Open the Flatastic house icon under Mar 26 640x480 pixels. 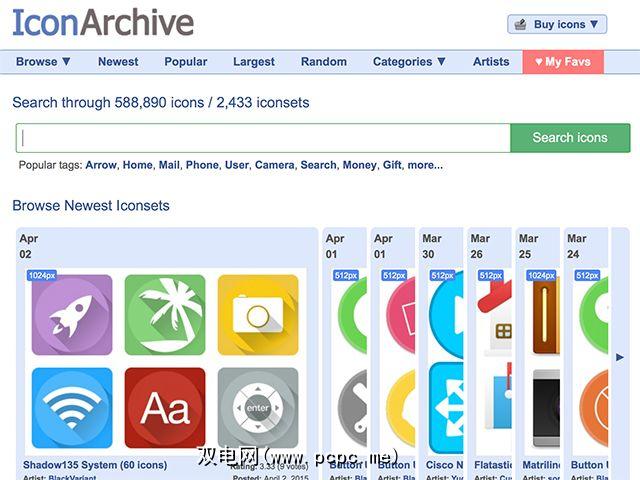tap(494, 316)
